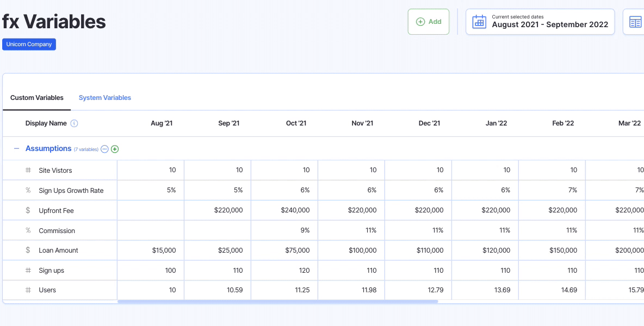Open the Assumptions group more options menu

105,149
